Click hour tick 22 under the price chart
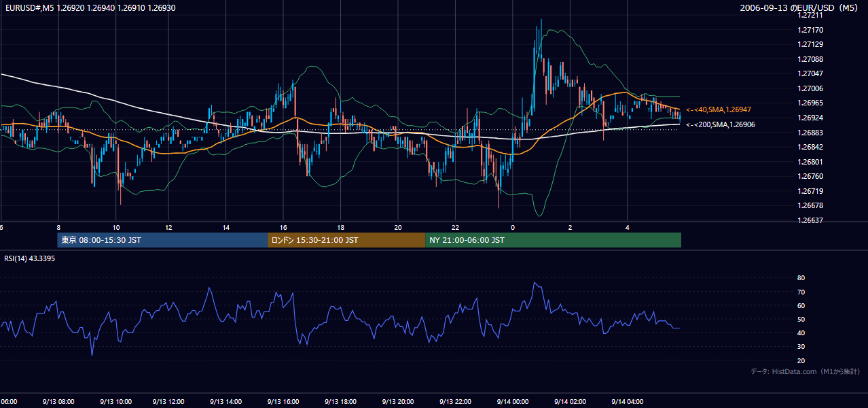The height and width of the screenshot is (408, 868). point(456,228)
